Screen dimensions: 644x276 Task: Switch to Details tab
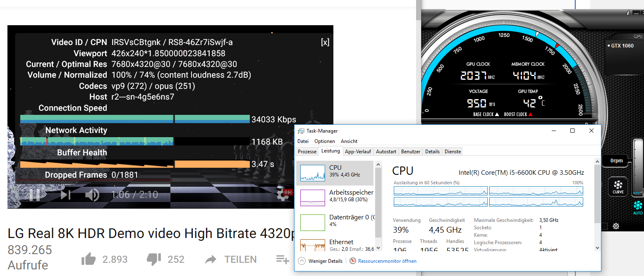432,152
